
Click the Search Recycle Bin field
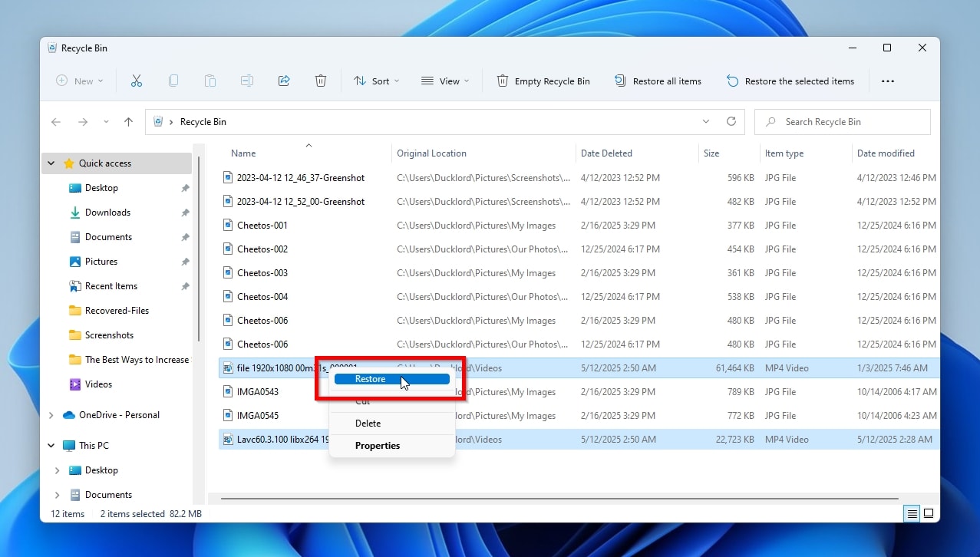842,122
